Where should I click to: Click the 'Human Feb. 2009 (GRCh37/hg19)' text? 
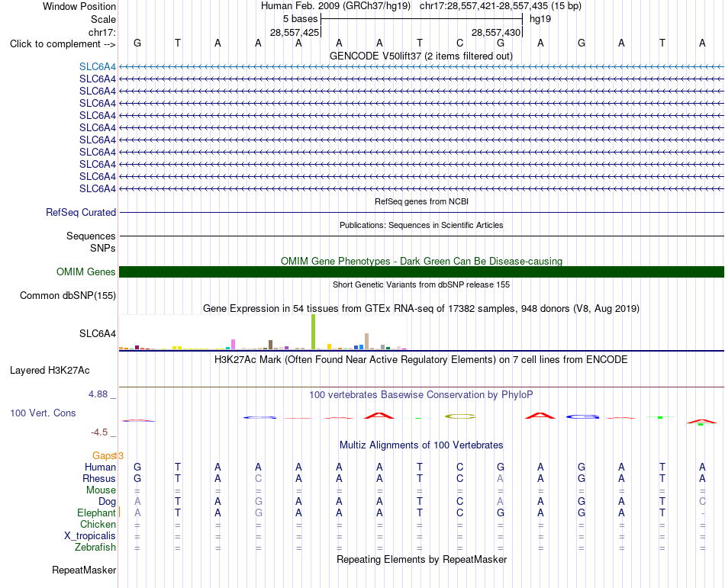pos(336,6)
